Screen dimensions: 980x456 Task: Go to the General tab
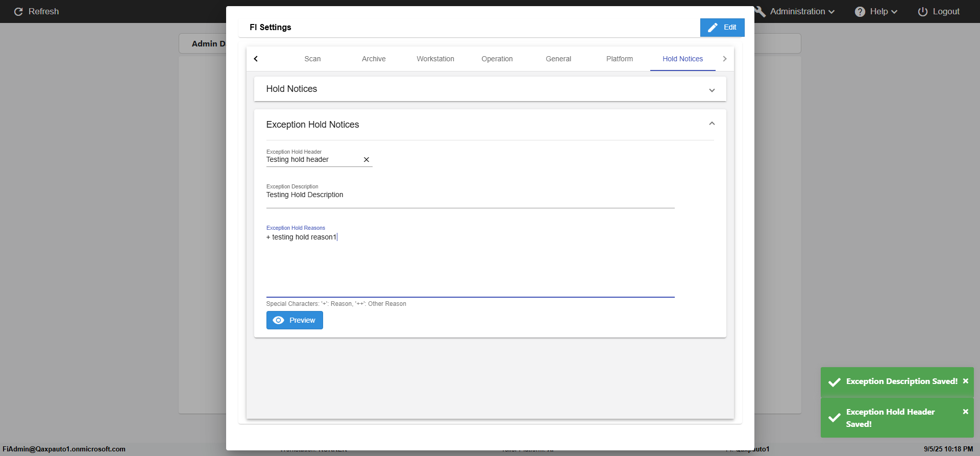pyautogui.click(x=558, y=59)
